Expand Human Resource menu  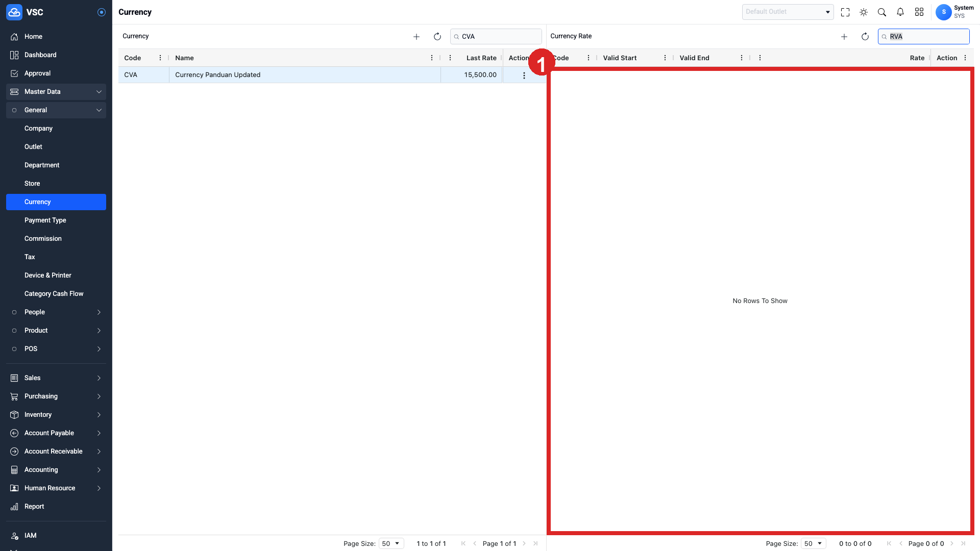(x=56, y=488)
